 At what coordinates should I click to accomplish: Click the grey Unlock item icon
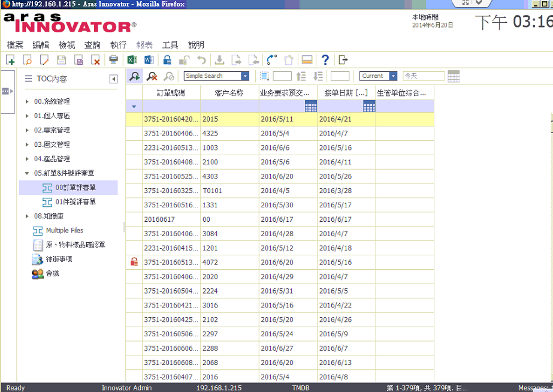[x=184, y=60]
